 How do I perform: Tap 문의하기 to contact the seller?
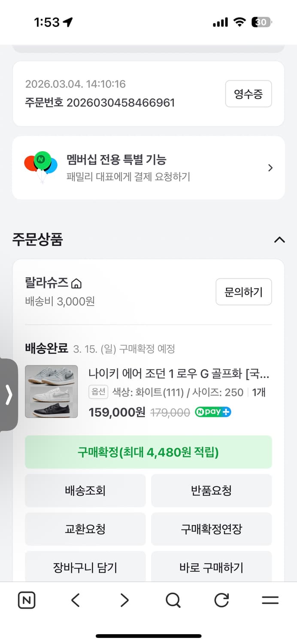coord(243,292)
